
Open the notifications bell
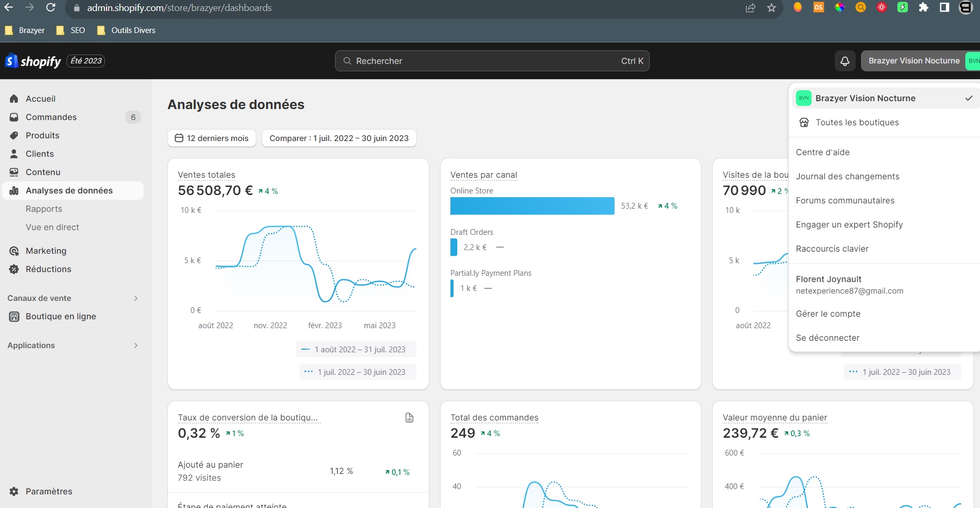tap(845, 61)
